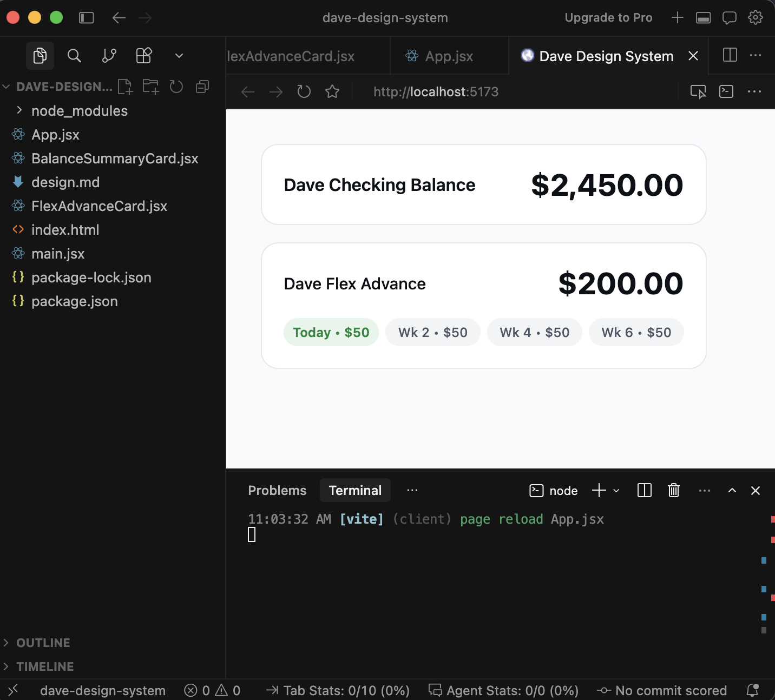Create a new file in explorer header
This screenshot has width=775, height=700.
(x=125, y=87)
